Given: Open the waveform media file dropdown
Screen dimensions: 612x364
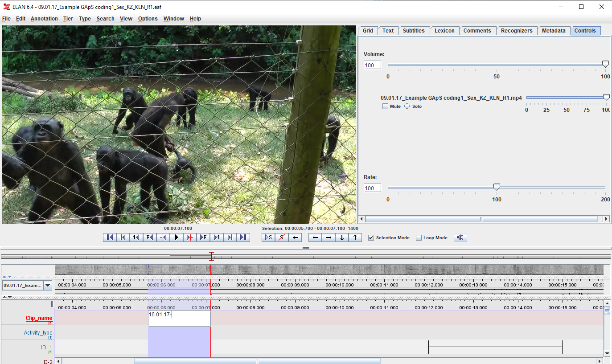Looking at the screenshot, I should (x=48, y=285).
